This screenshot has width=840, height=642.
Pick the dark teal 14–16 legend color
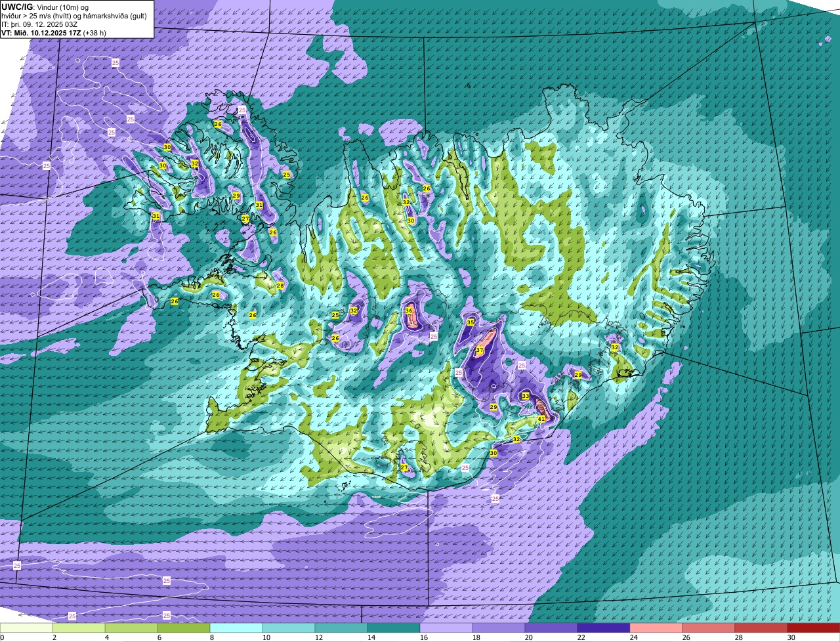(394, 628)
